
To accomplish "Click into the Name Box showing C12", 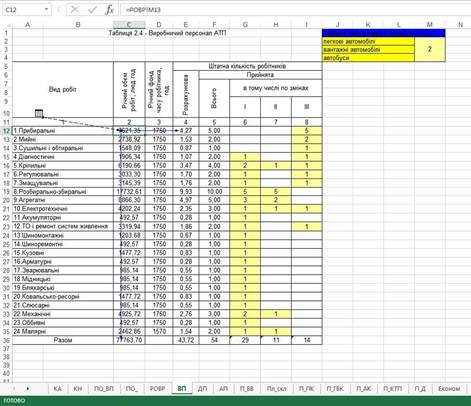I will point(23,10).
